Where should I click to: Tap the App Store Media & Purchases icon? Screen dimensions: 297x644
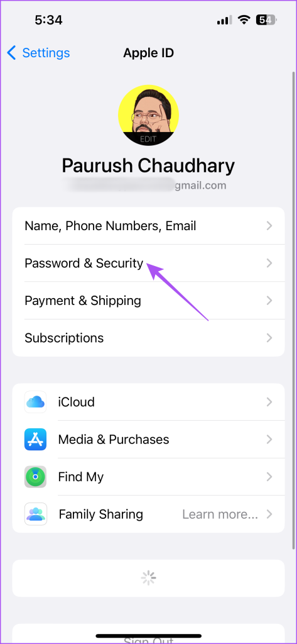click(35, 439)
